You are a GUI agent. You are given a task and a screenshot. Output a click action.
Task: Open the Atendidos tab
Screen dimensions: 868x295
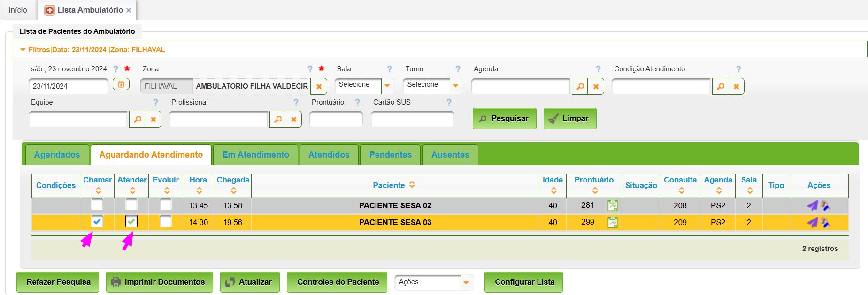click(x=329, y=155)
